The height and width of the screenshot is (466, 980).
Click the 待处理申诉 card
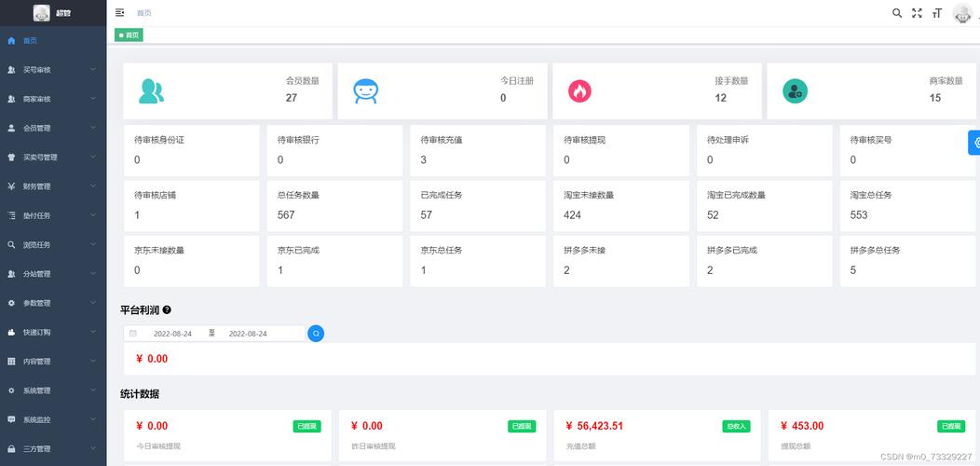pyautogui.click(x=765, y=151)
